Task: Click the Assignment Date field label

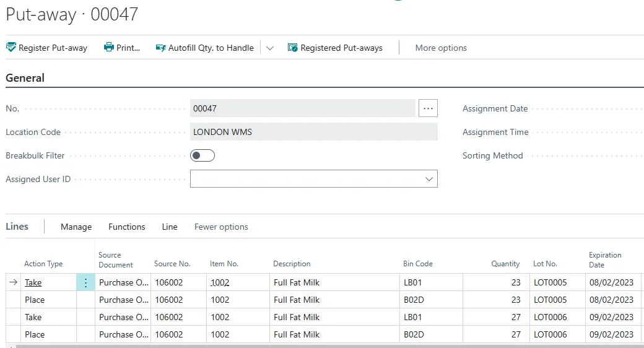Action: pos(495,108)
